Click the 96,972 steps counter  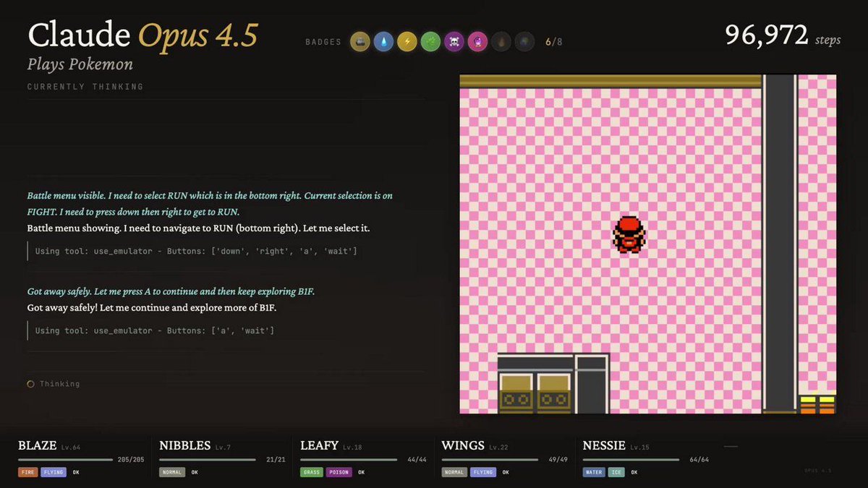coord(783,35)
